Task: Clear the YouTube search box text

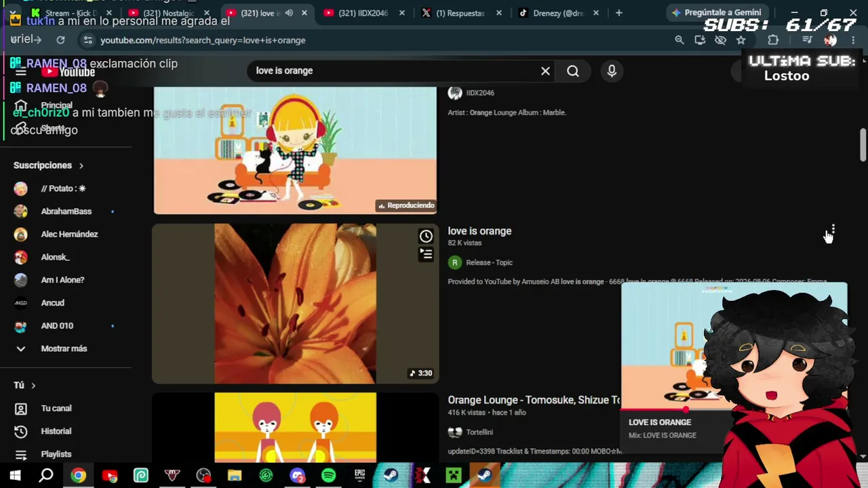Action: 545,71
